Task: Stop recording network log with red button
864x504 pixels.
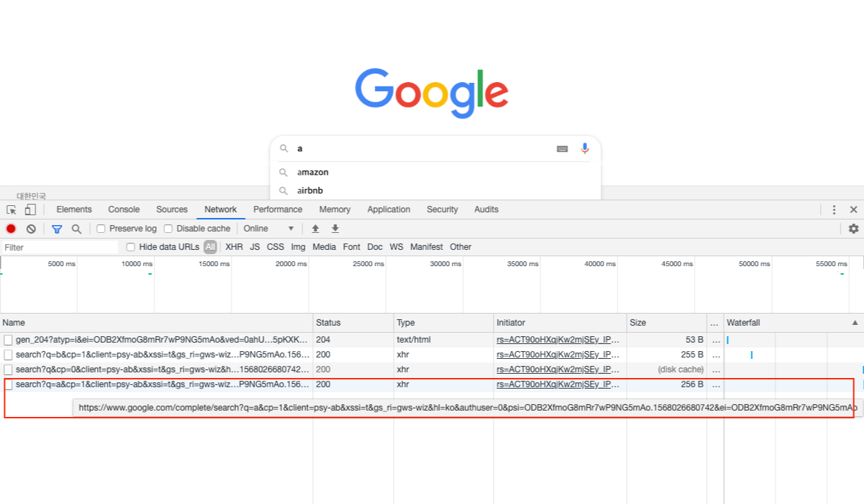Action: pos(11,229)
